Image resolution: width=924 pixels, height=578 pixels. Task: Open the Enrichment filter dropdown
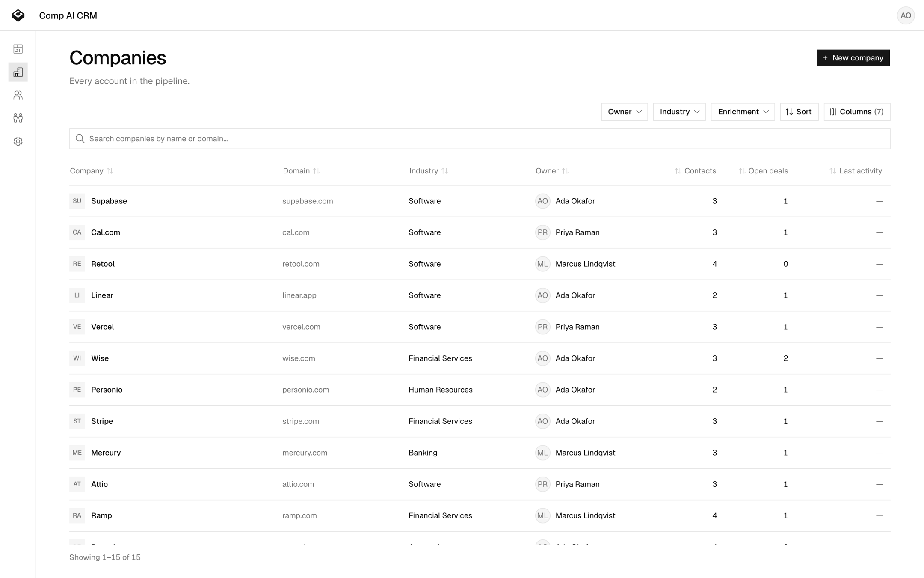[743, 112]
